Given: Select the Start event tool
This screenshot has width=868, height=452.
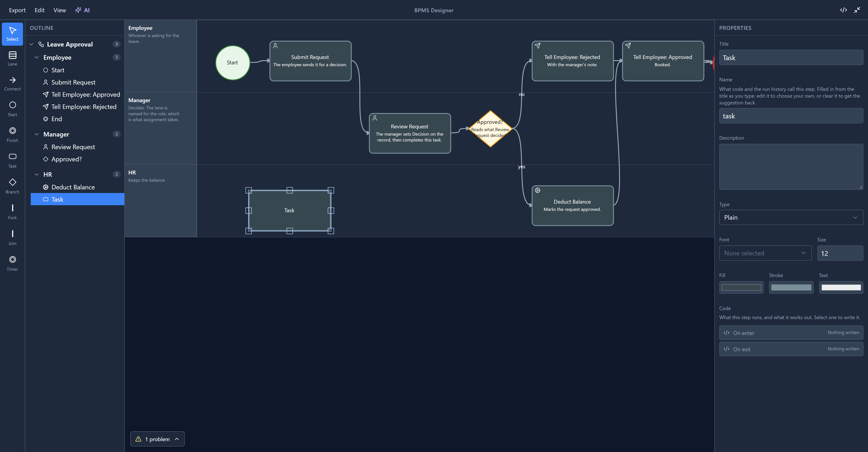Looking at the screenshot, I should [x=12, y=109].
